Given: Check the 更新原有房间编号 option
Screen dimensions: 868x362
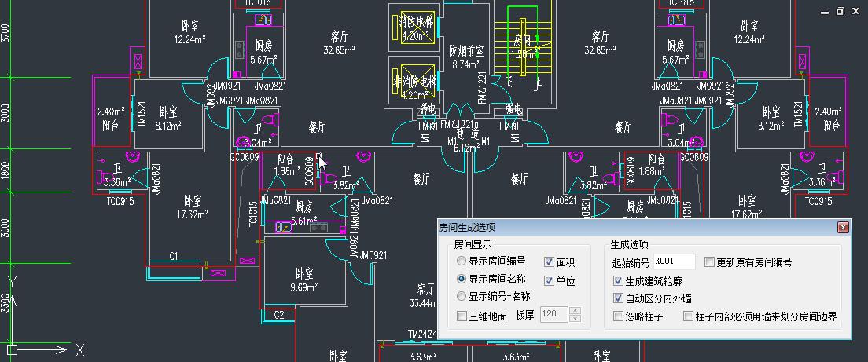Looking at the screenshot, I should coord(709,262).
